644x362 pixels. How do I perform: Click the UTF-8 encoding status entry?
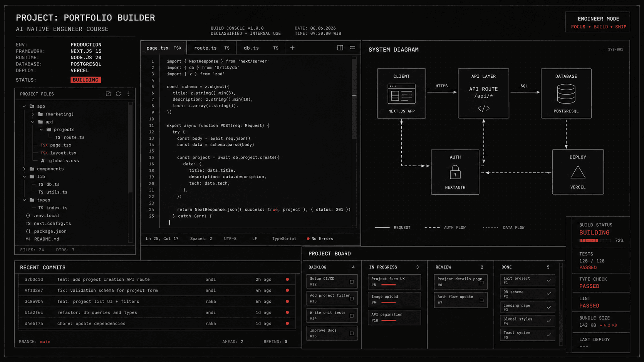[x=230, y=239]
